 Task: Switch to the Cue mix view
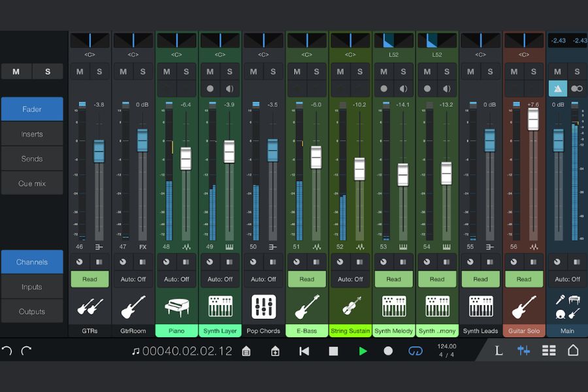pos(32,184)
